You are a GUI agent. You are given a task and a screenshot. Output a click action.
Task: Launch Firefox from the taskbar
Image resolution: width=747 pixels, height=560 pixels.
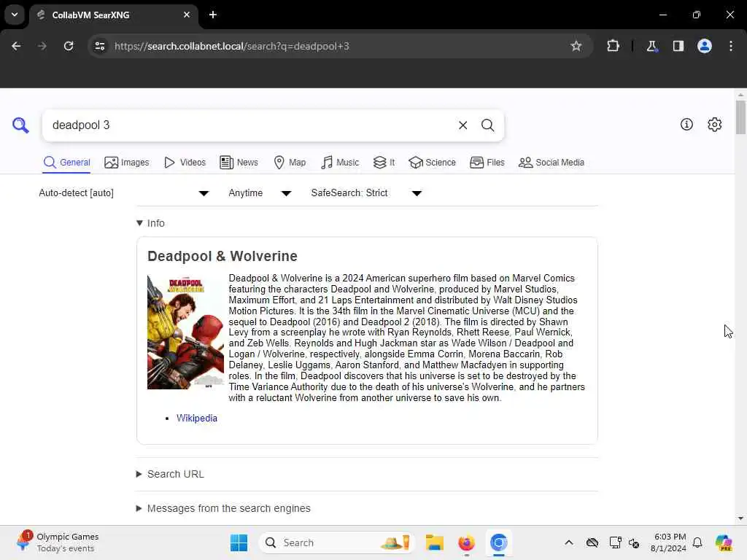466,542
